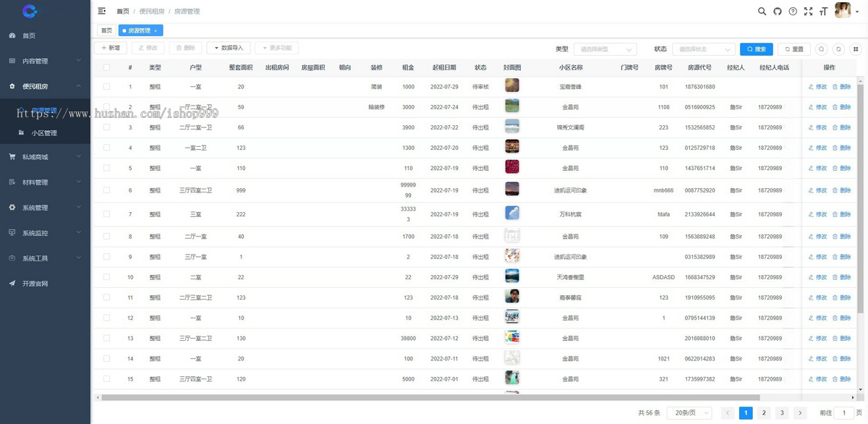Viewport: 868px width, 424px height.
Task: Open the 状态 select dropdown
Action: pyautogui.click(x=703, y=49)
